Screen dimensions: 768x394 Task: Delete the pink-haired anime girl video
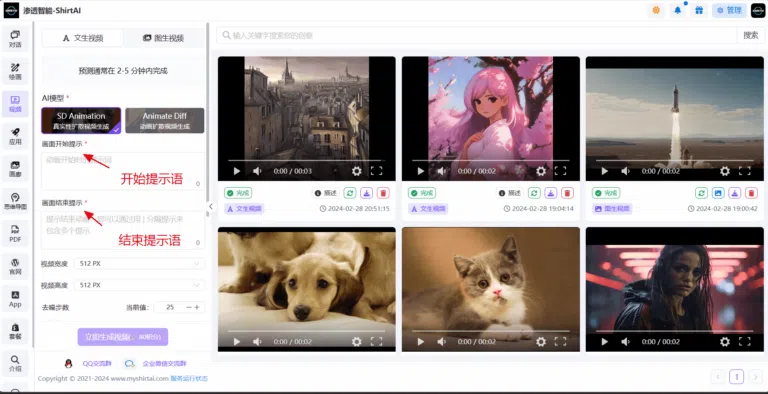[x=568, y=193]
